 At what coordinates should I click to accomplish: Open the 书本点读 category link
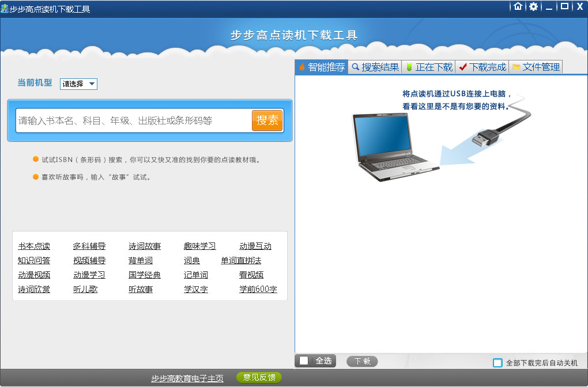pyautogui.click(x=34, y=246)
